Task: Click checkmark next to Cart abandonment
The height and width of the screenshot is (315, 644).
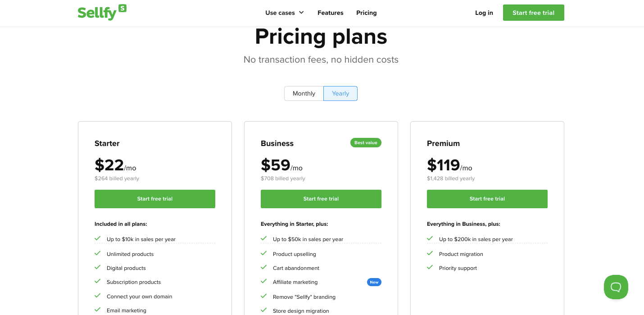Action: [x=263, y=268]
